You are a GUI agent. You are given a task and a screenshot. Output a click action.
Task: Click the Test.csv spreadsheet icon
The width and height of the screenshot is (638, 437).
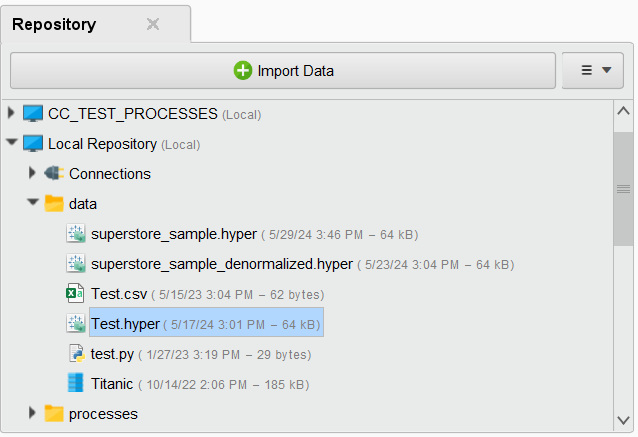(75, 294)
